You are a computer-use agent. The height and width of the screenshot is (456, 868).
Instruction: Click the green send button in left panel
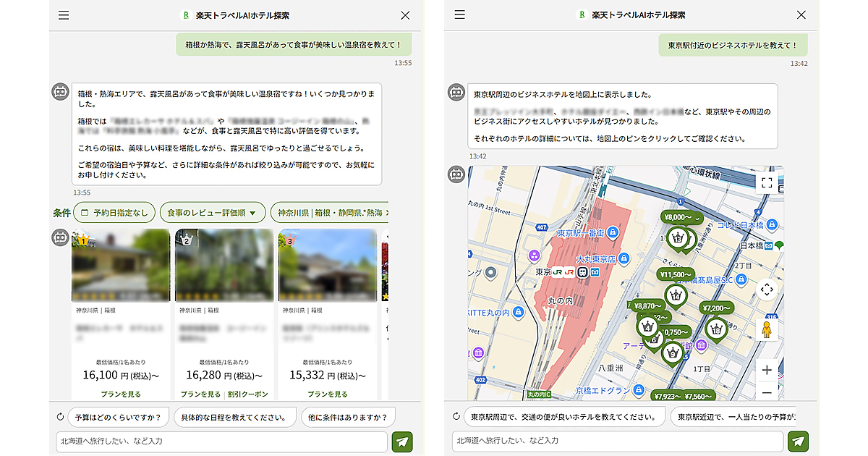click(x=401, y=442)
